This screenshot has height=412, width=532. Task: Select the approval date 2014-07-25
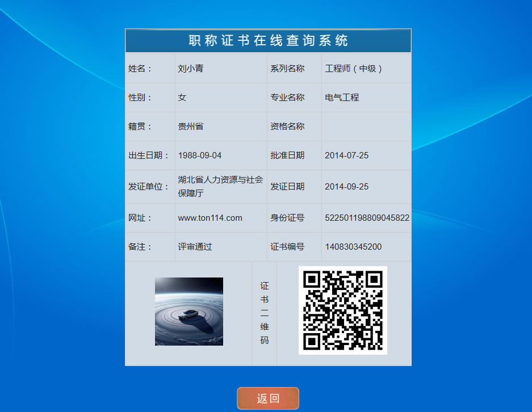[x=346, y=155]
